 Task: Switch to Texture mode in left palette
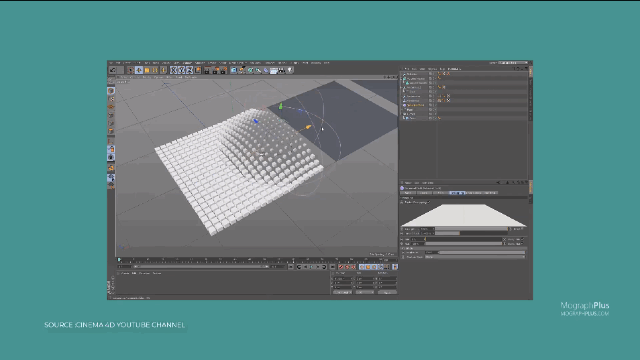pyautogui.click(x=111, y=99)
